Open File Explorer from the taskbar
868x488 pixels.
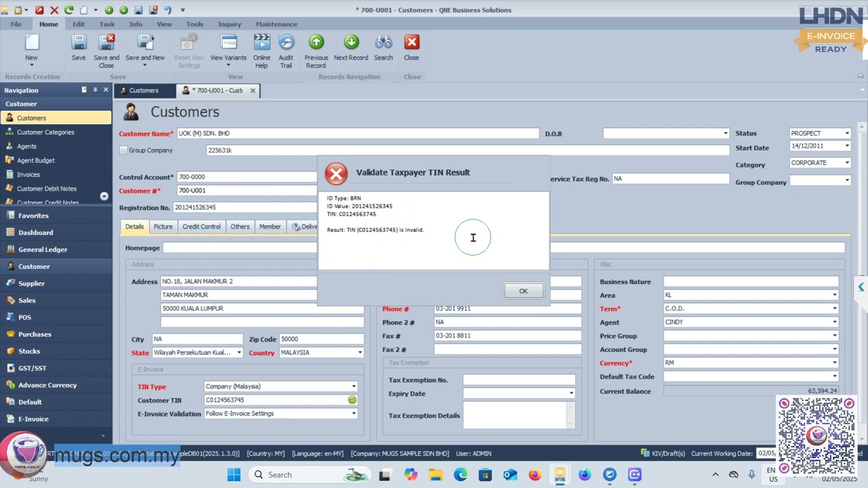pos(435,474)
